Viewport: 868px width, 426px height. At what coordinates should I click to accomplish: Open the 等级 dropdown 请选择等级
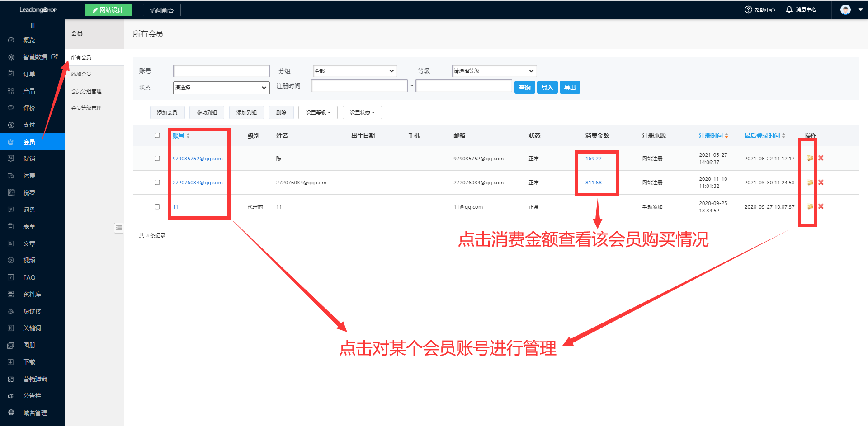click(494, 70)
